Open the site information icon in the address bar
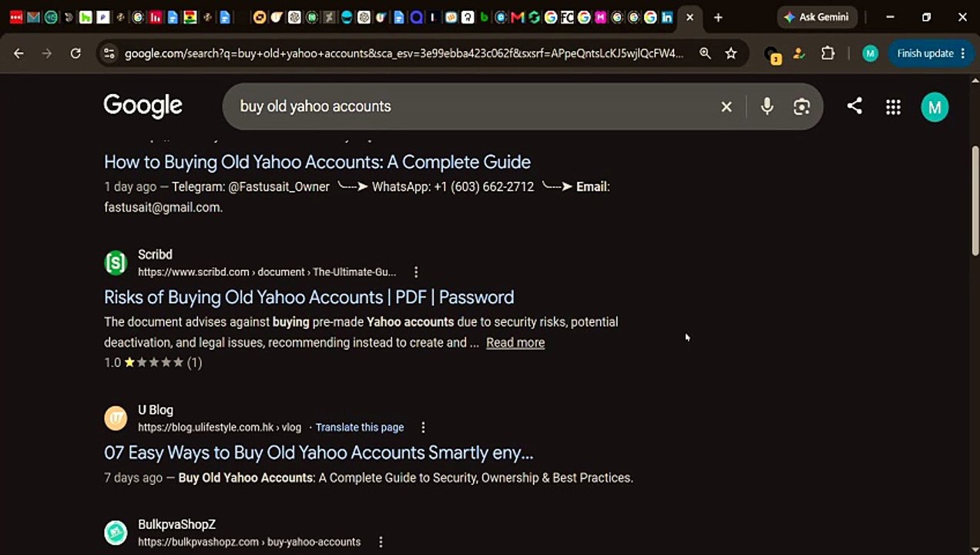Image resolution: width=980 pixels, height=555 pixels. (x=109, y=53)
